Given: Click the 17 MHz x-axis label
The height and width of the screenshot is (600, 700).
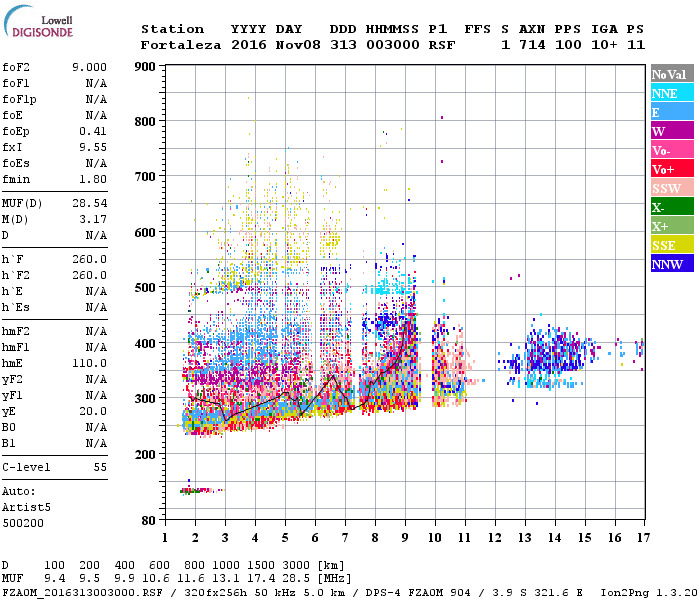Looking at the screenshot, I should (x=643, y=538).
